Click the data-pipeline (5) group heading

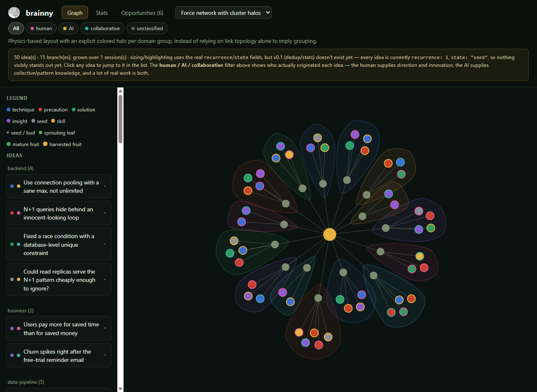click(x=26, y=382)
